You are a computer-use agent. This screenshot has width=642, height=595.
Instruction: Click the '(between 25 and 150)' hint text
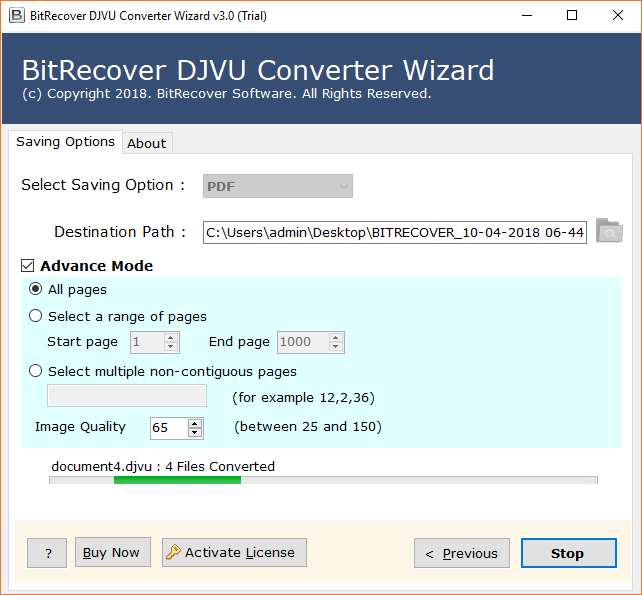(308, 427)
